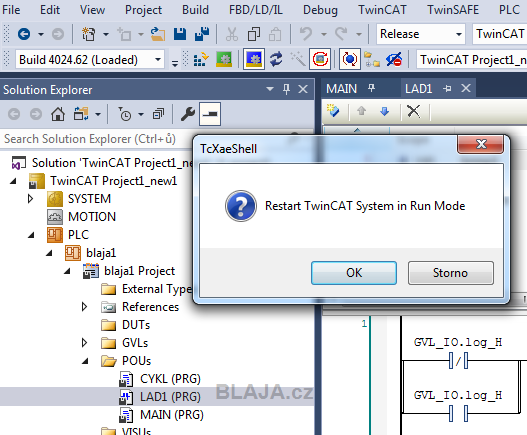This screenshot has height=435, width=527.
Task: Click the Pending Changes Filter clock icon
Action: (x=125, y=114)
